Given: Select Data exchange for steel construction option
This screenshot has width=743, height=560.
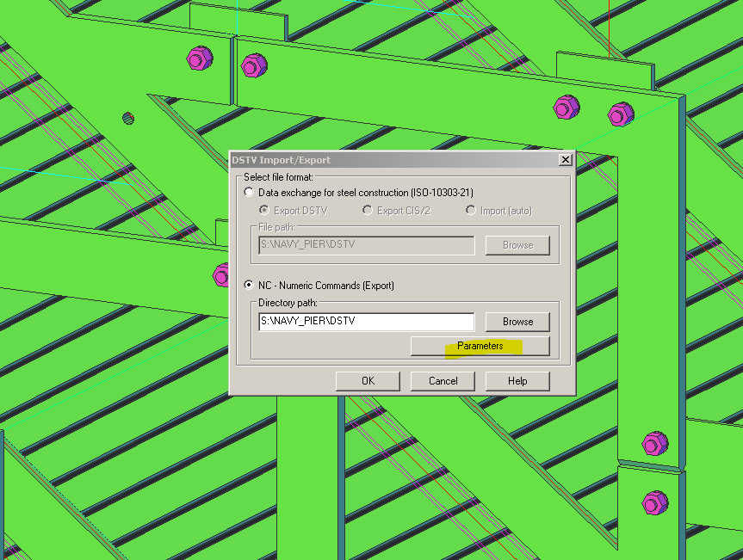Looking at the screenshot, I should pyautogui.click(x=249, y=192).
